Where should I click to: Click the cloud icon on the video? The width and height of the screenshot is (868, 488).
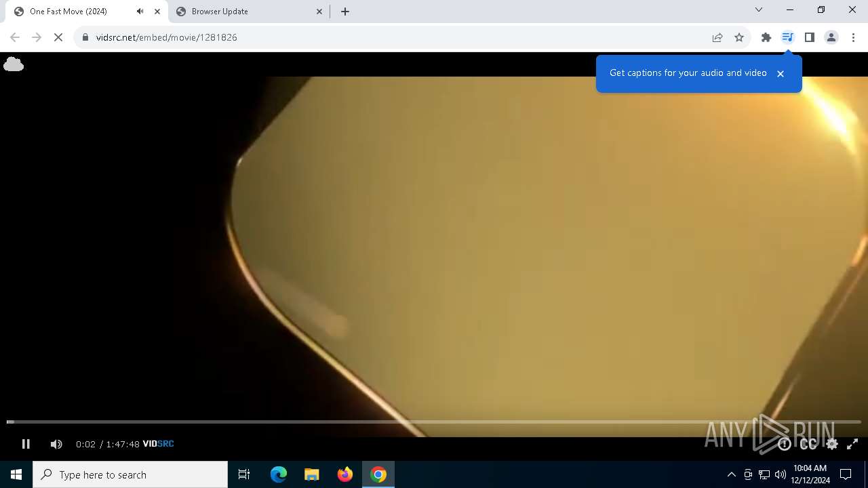point(14,64)
